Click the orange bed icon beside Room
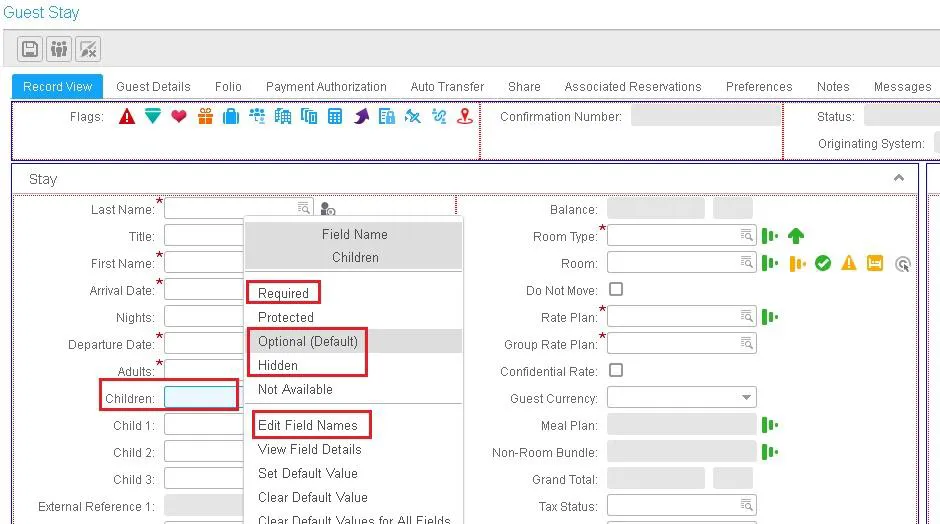 coord(875,263)
